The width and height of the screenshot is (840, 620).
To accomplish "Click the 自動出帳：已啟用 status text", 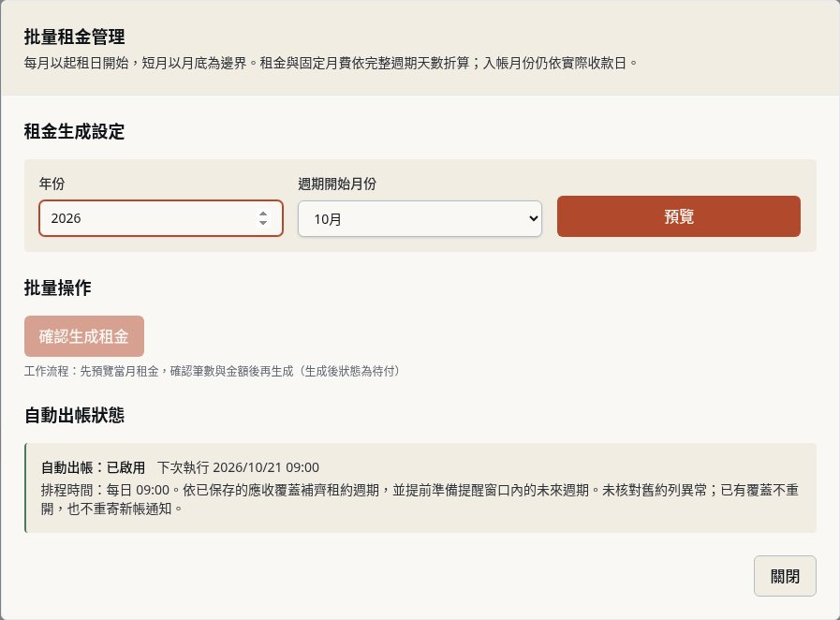I will [94, 467].
